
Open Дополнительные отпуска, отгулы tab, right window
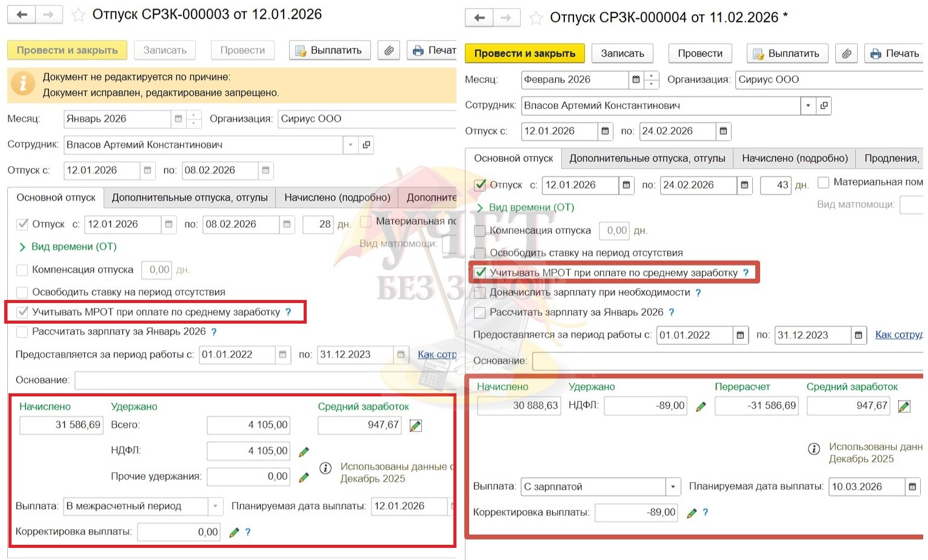(647, 158)
